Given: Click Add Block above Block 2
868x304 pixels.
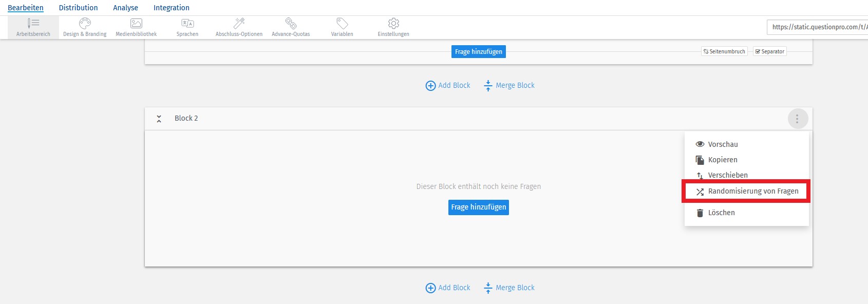Looking at the screenshot, I should click(x=448, y=86).
